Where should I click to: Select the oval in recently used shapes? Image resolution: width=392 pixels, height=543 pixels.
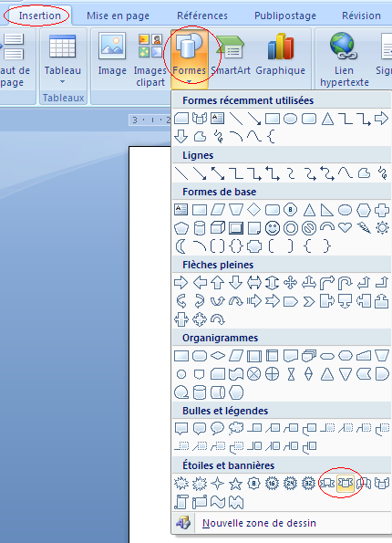point(290,119)
